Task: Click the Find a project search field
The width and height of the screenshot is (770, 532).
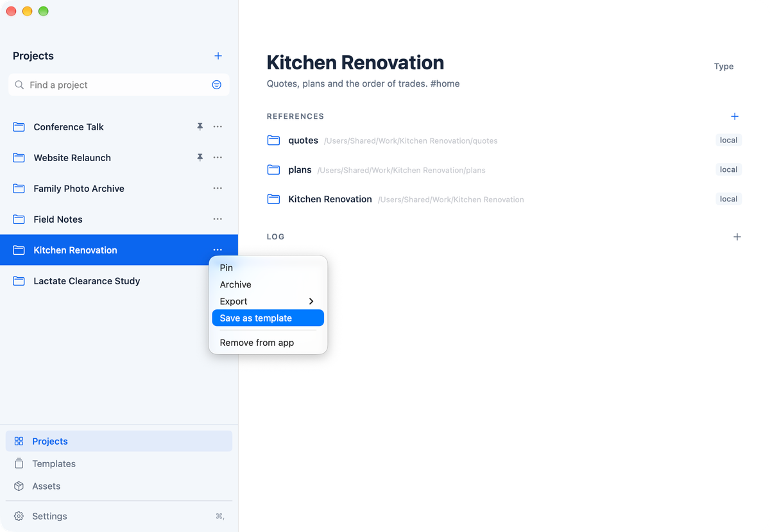Action: (119, 85)
